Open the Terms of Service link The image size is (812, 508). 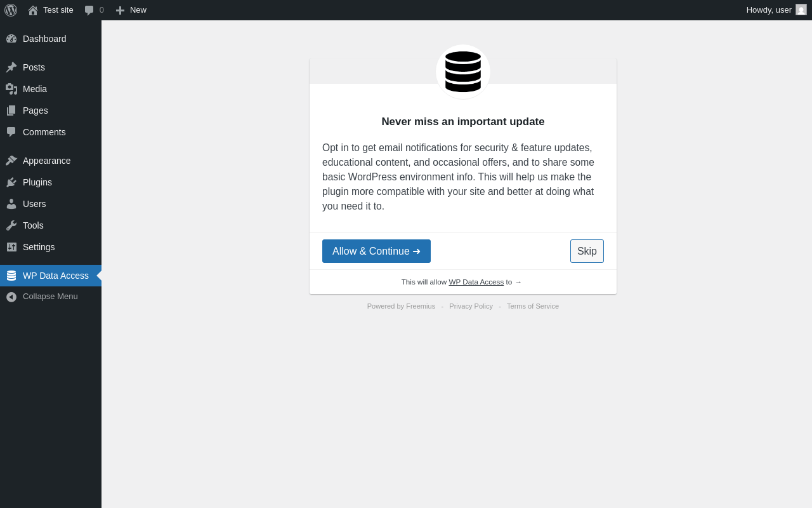533,306
